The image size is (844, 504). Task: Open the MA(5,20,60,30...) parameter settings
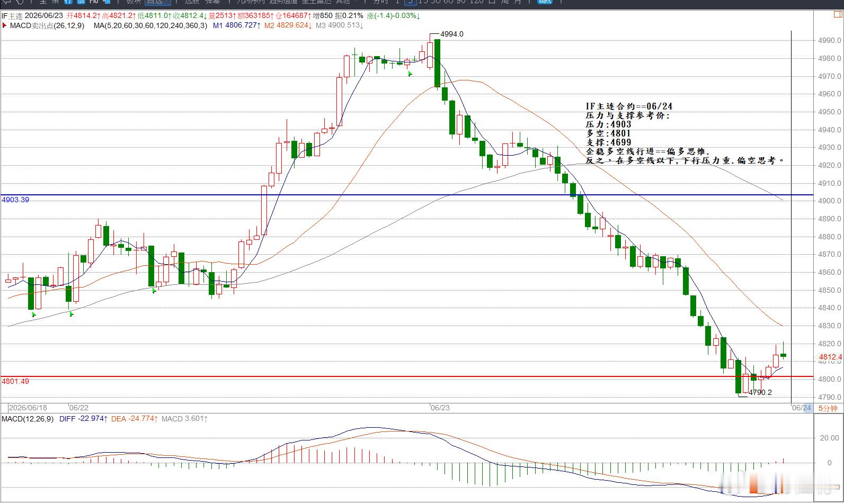(150, 25)
